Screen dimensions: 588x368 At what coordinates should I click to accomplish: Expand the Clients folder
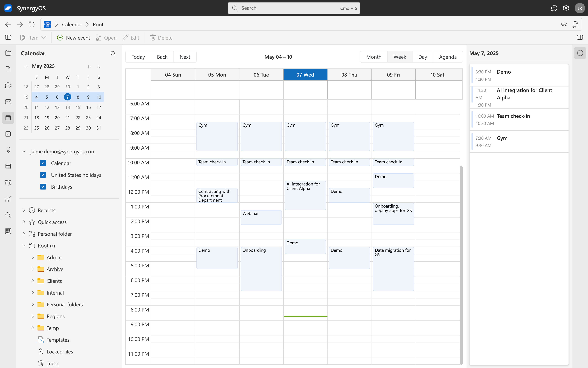[33, 281]
